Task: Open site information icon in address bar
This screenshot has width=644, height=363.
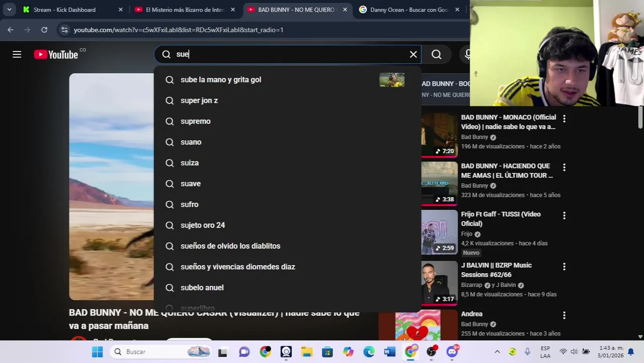Action: [64, 30]
